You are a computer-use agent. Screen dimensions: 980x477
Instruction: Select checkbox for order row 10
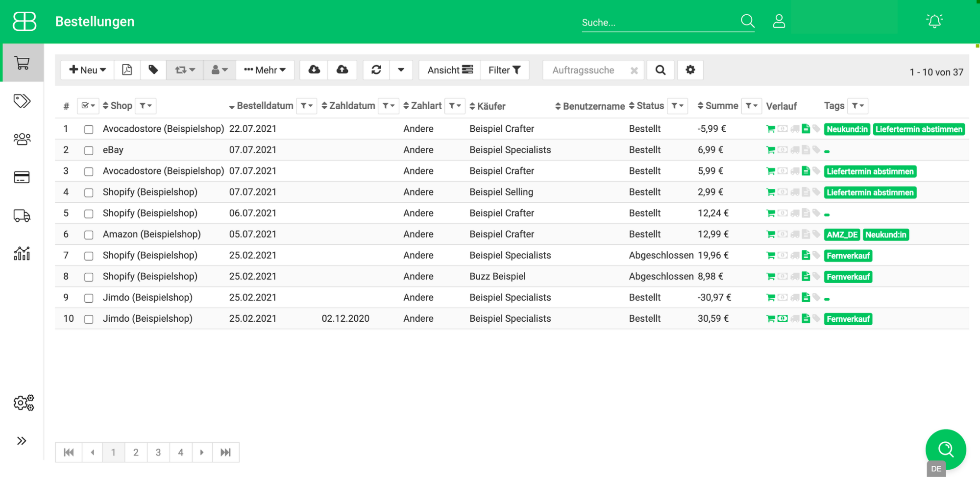[89, 319]
